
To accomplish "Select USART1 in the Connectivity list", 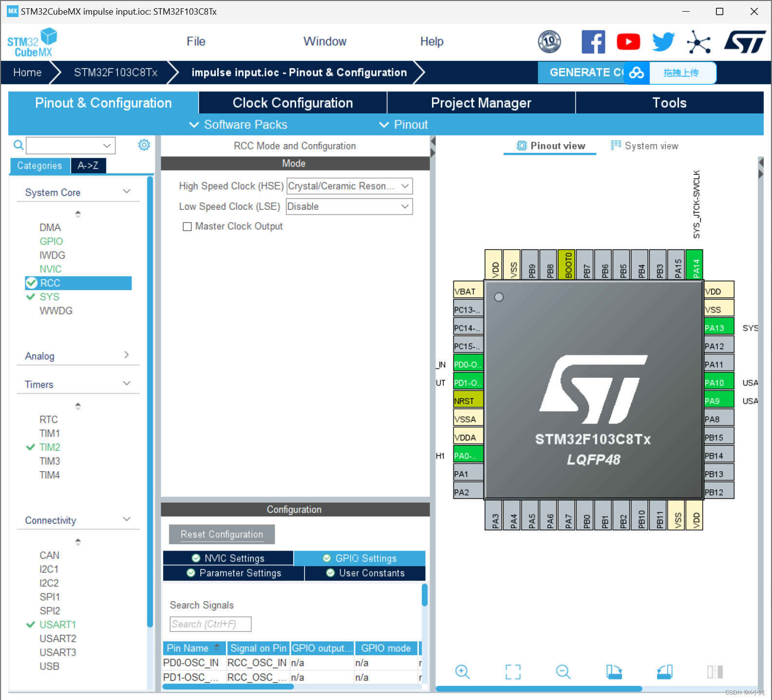I will tap(57, 624).
